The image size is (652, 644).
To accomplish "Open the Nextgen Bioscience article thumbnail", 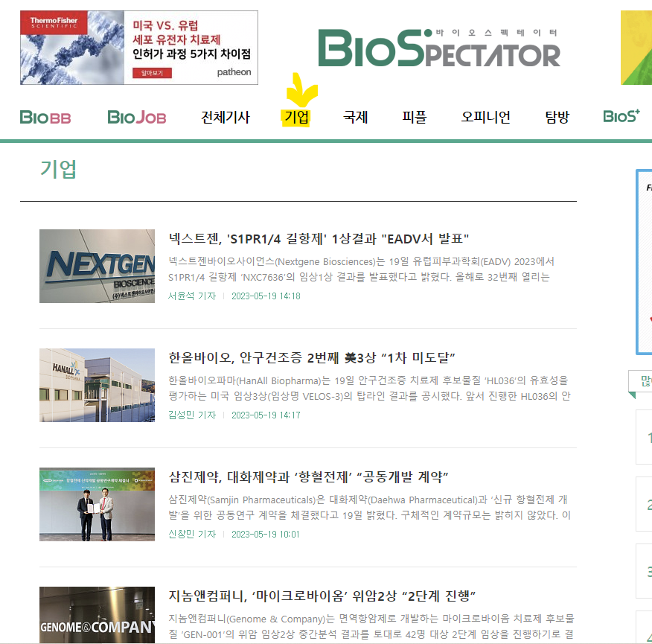I will pos(97,267).
